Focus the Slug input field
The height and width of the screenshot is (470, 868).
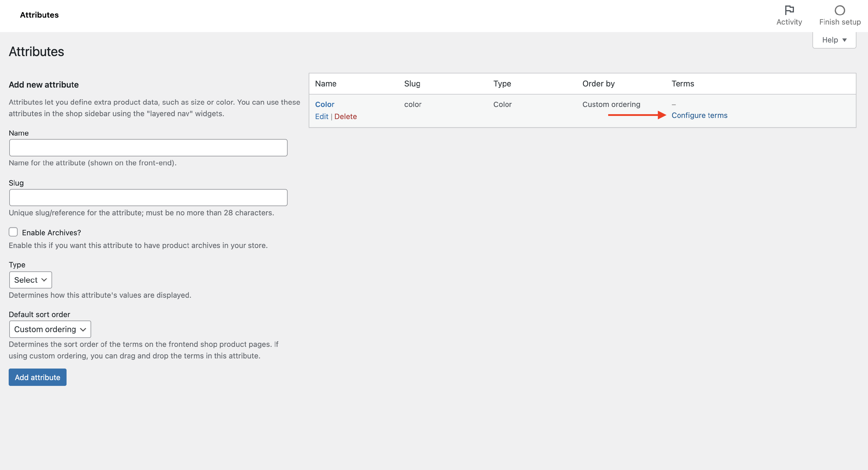148,198
